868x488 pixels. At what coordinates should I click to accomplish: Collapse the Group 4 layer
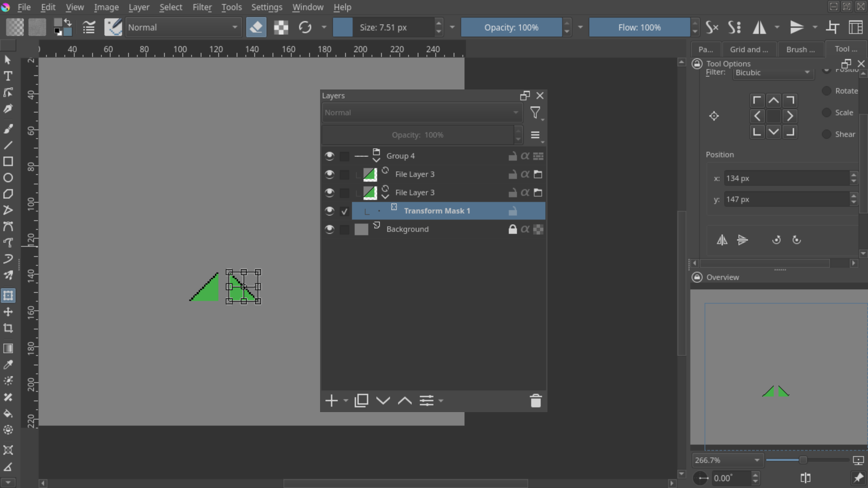[x=376, y=160]
